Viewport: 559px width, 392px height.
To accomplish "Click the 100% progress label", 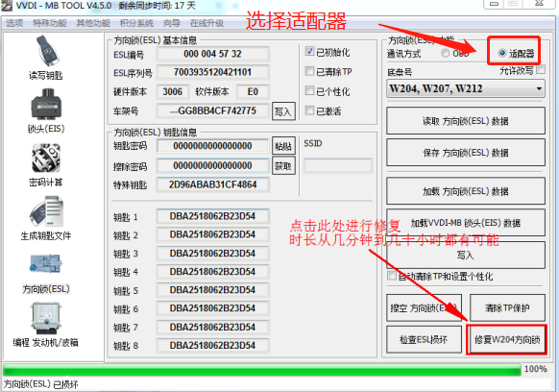I will point(536,369).
